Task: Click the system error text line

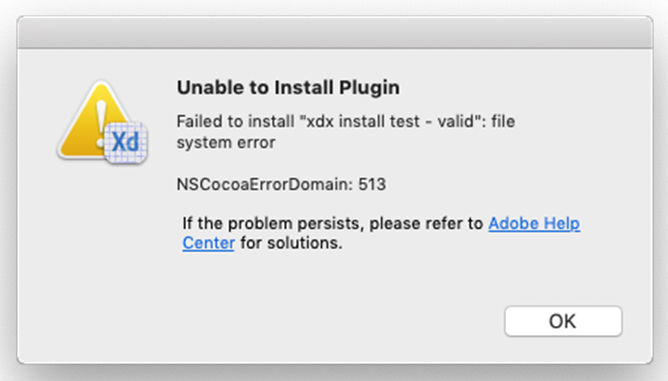Action: click(226, 143)
